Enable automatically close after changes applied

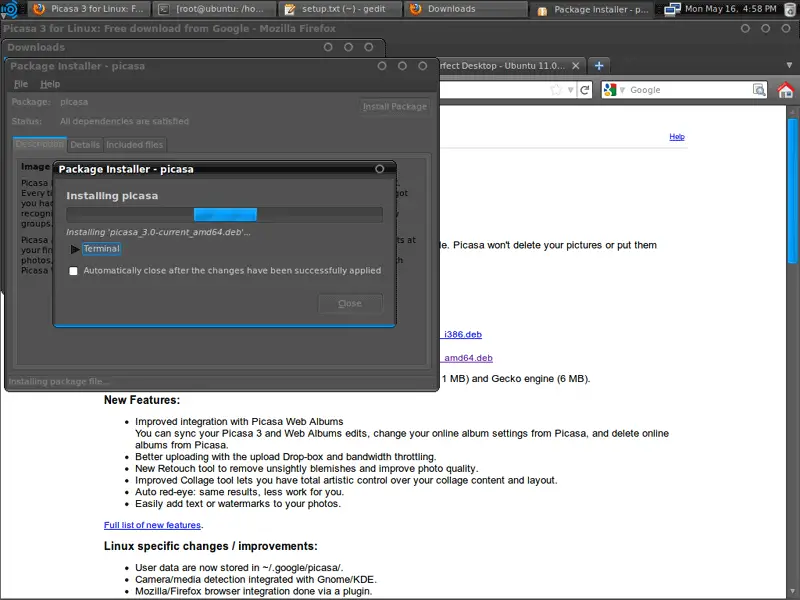click(x=73, y=271)
